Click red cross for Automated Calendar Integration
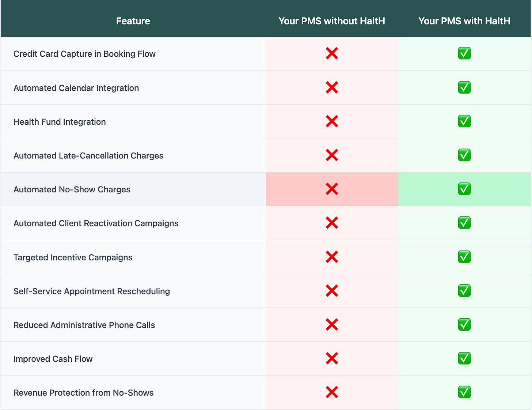This screenshot has height=410, width=532. pyautogui.click(x=332, y=87)
